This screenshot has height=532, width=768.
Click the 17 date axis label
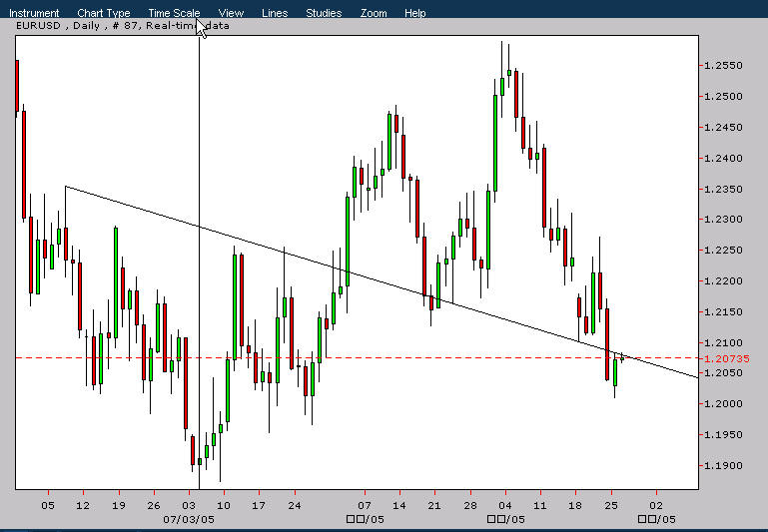[259, 505]
